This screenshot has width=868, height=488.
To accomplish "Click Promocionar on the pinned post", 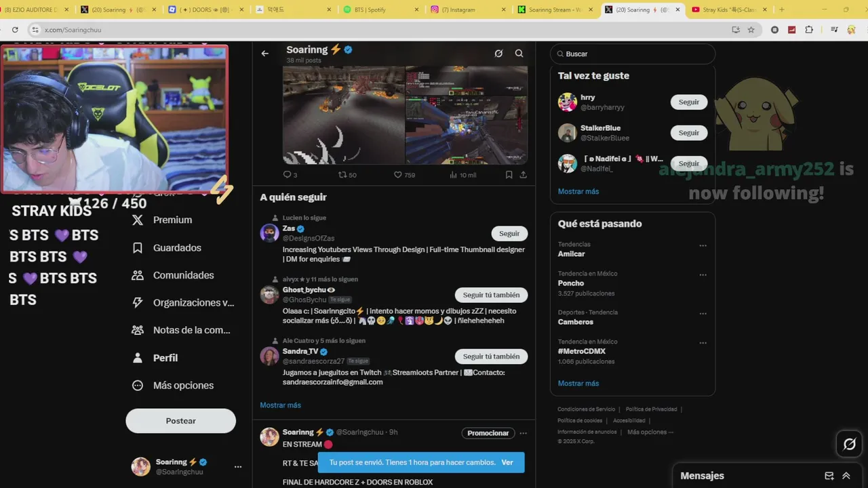I will [x=488, y=433].
